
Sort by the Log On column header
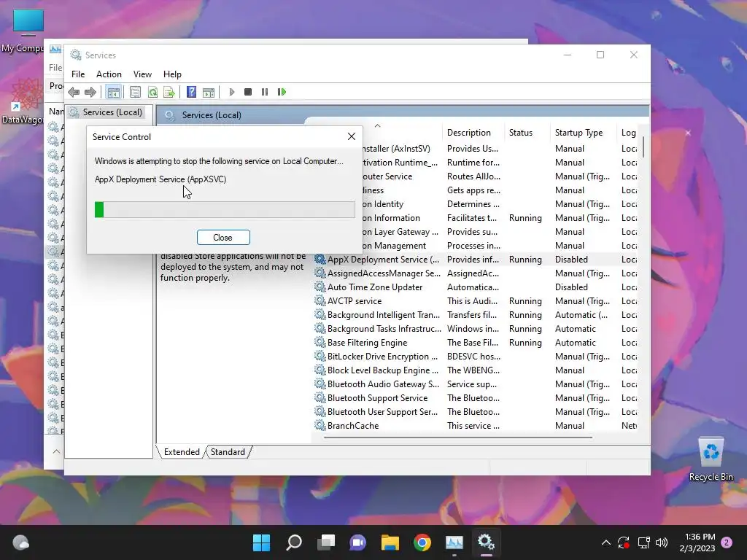pos(628,133)
